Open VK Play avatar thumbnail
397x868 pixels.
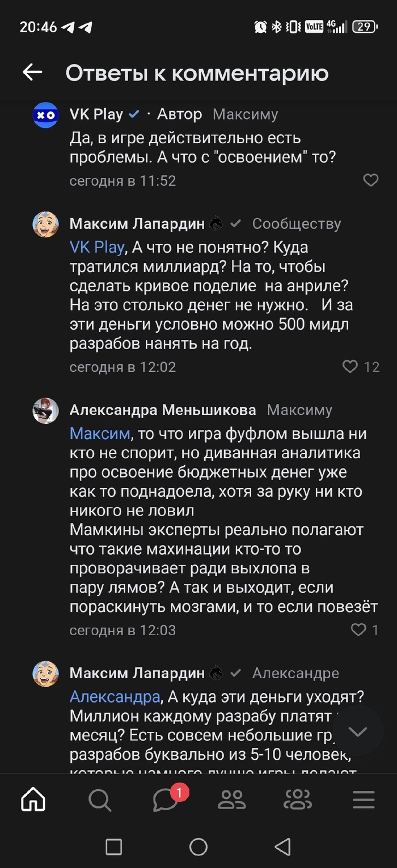(45, 115)
